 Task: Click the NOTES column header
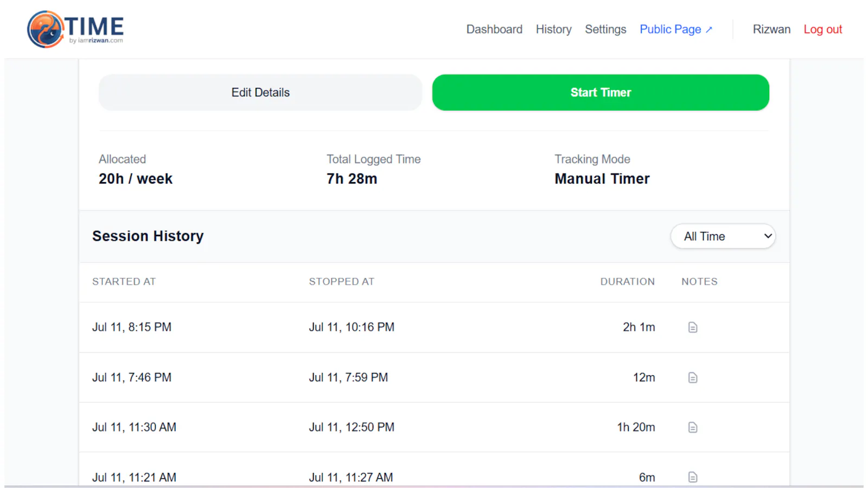(699, 281)
